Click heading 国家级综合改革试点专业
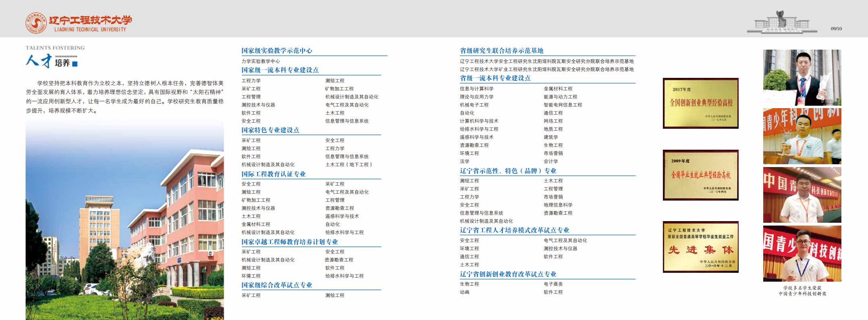 277,285
